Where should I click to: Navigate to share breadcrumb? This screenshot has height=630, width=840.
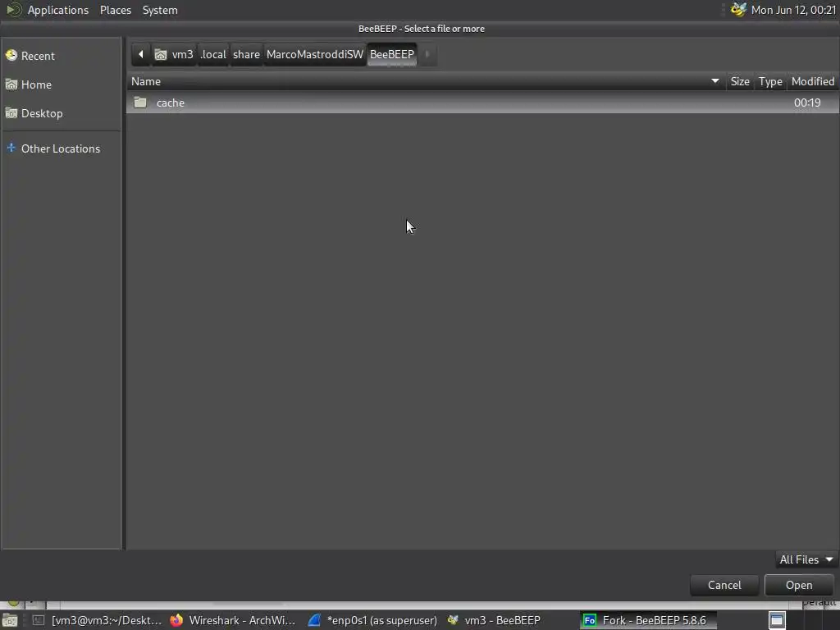(246, 54)
